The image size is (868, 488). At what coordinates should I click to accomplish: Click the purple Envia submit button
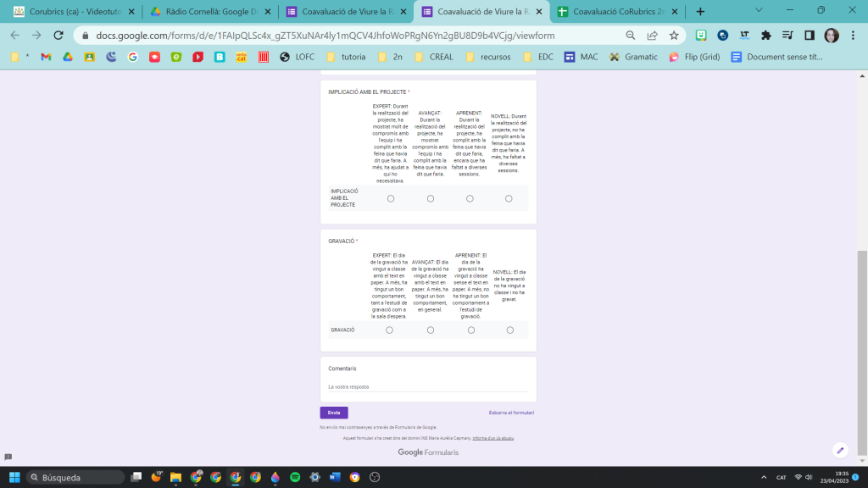coord(333,413)
